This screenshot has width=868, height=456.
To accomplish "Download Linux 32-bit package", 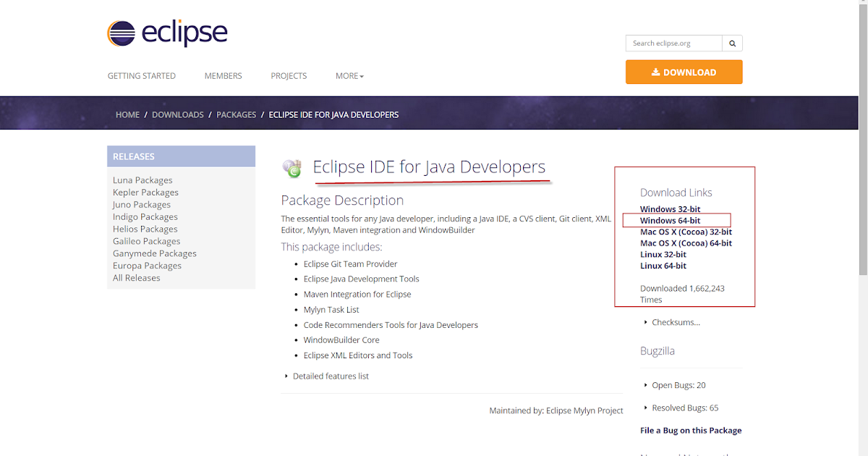I will coord(663,255).
